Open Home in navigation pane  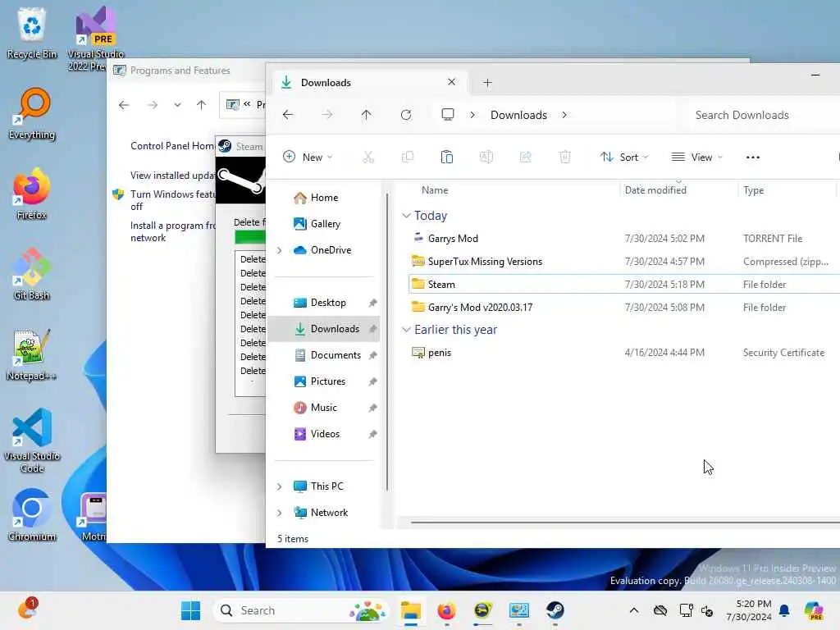316,198
